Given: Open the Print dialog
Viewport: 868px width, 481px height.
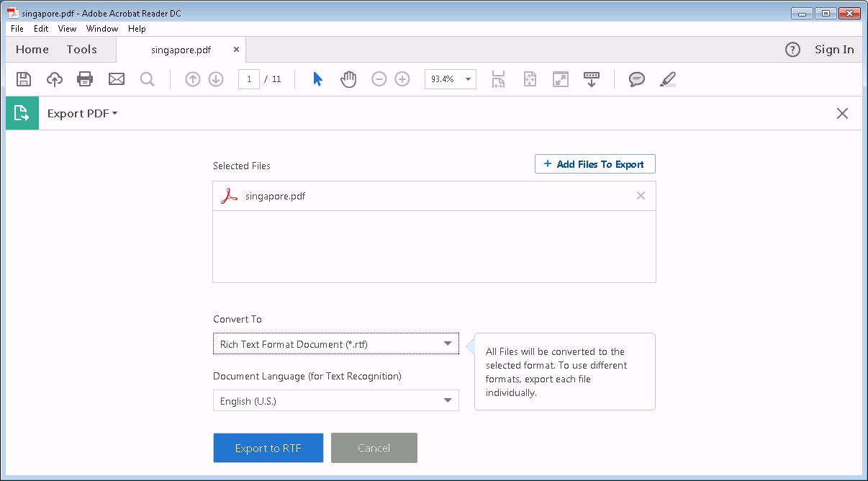Looking at the screenshot, I should point(85,79).
